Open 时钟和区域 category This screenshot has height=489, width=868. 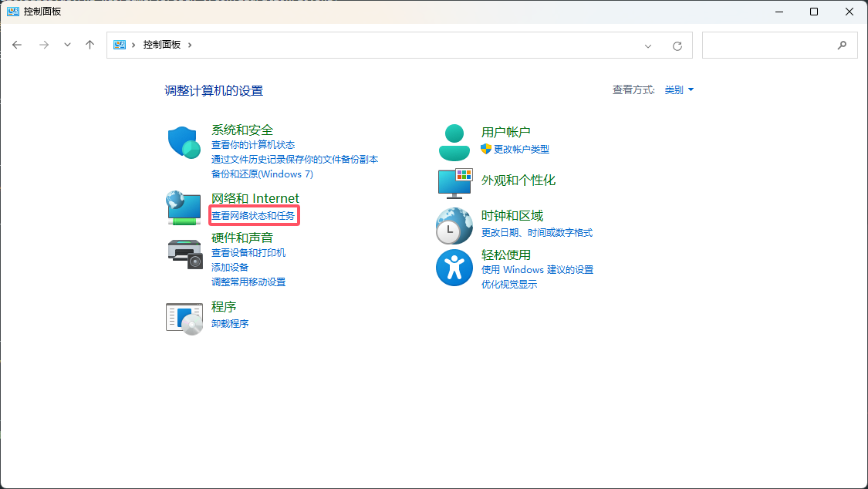click(x=512, y=216)
